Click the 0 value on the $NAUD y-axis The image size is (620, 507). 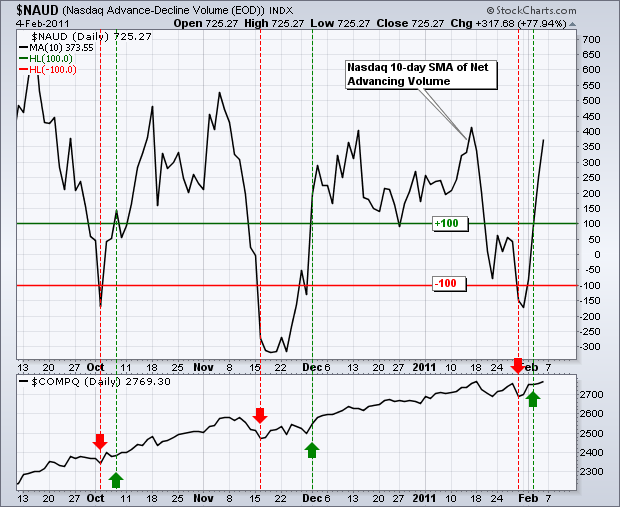[597, 254]
